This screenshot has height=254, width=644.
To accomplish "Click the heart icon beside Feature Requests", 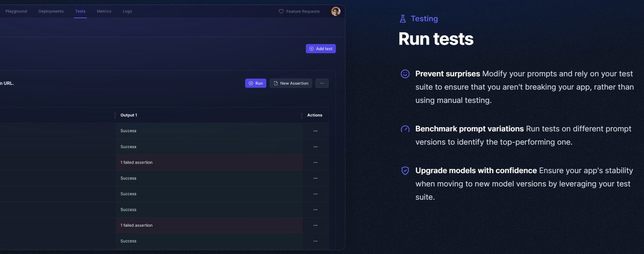I will [x=281, y=11].
